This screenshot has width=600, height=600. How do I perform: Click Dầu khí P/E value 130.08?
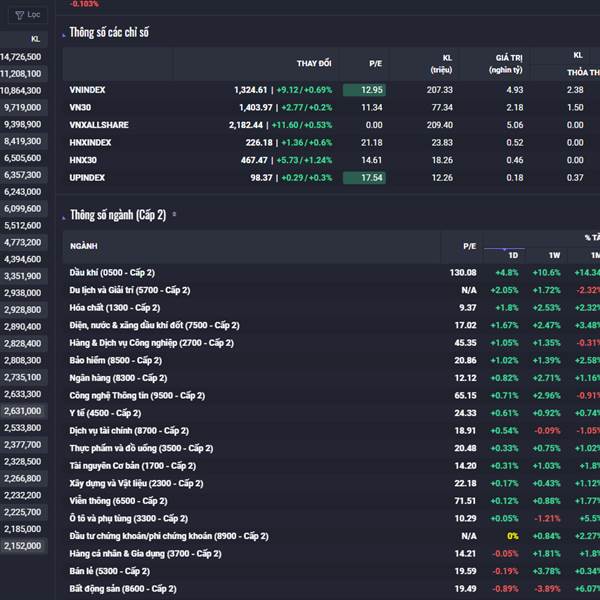click(x=463, y=273)
